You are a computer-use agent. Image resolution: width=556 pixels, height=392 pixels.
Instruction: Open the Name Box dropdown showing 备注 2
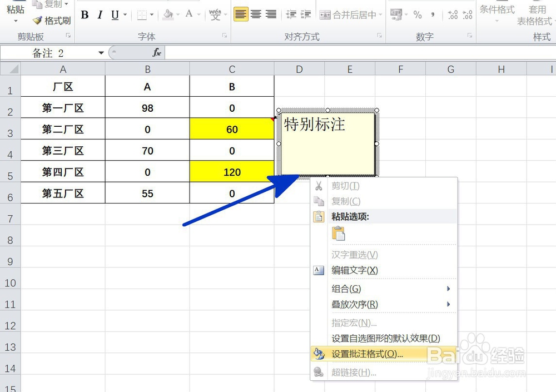tap(101, 52)
